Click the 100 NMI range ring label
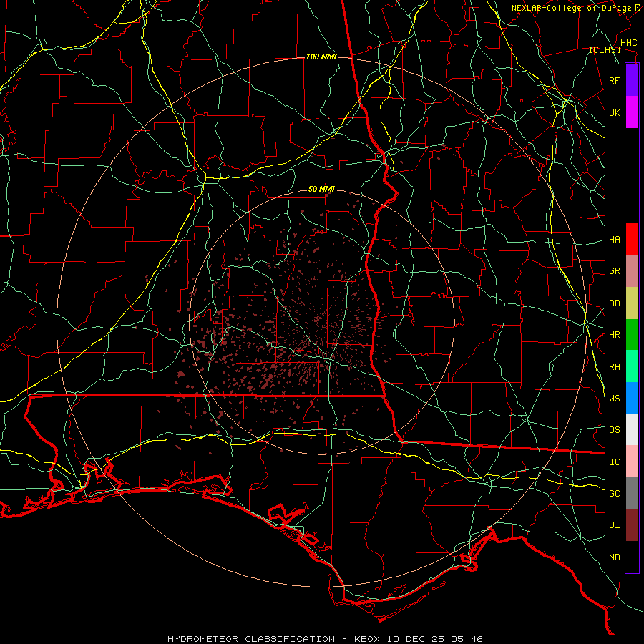Viewport: 644px width, 644px height. (321, 57)
